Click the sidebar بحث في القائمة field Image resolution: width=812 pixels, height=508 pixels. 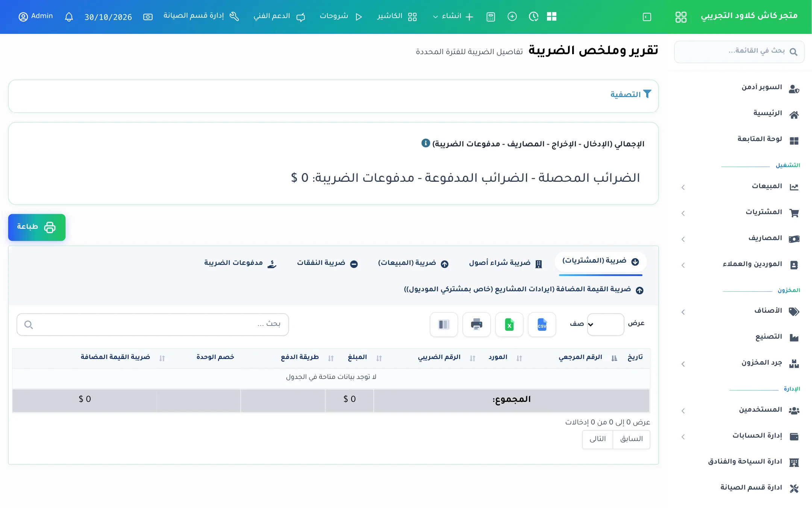[739, 52]
